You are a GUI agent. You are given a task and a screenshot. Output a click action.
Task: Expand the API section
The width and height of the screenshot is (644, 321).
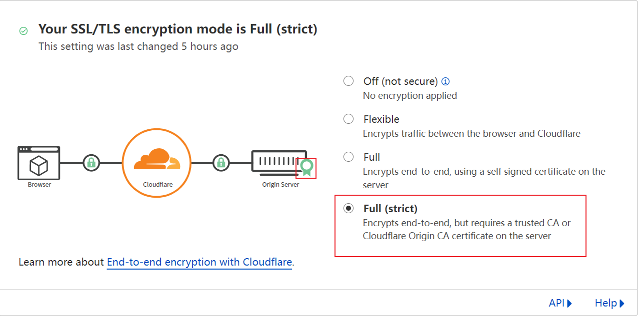click(x=556, y=303)
